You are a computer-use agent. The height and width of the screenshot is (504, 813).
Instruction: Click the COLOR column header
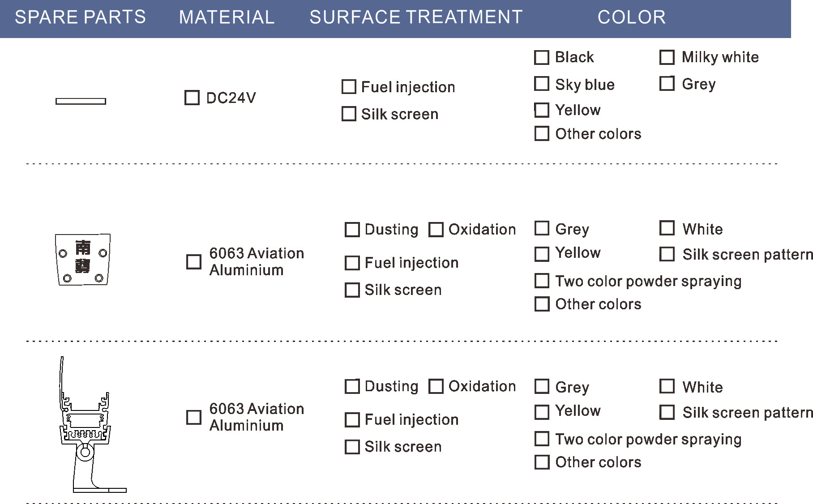pyautogui.click(x=631, y=17)
